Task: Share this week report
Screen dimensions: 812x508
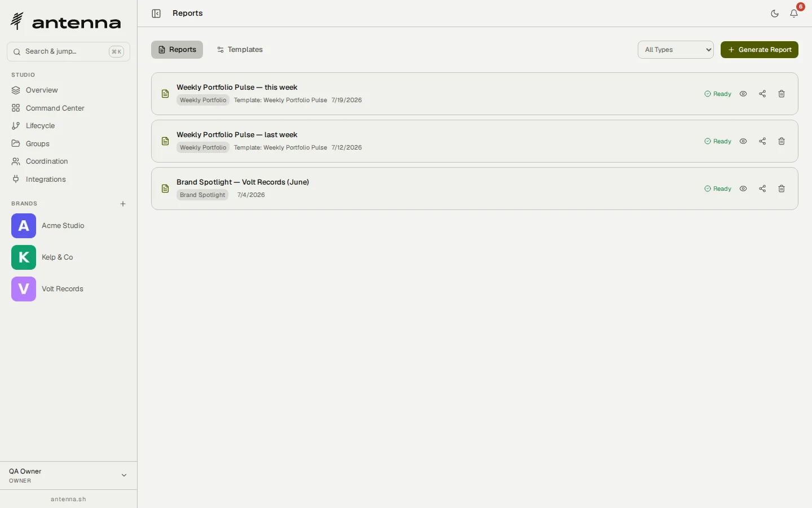Action: pos(762,94)
